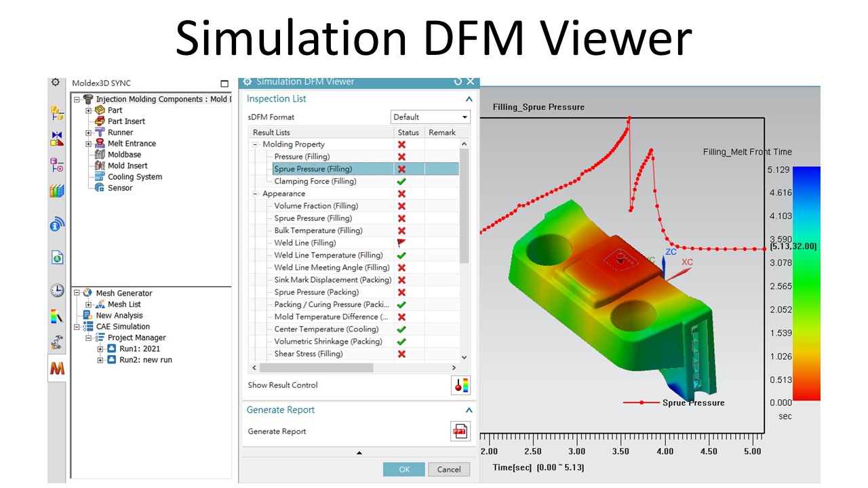Open the pink Part Navigator sidebar icon
The height and width of the screenshot is (488, 868).
[57, 164]
